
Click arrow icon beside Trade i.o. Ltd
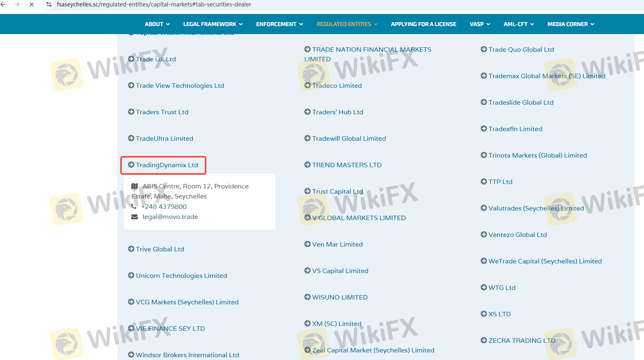click(x=131, y=59)
